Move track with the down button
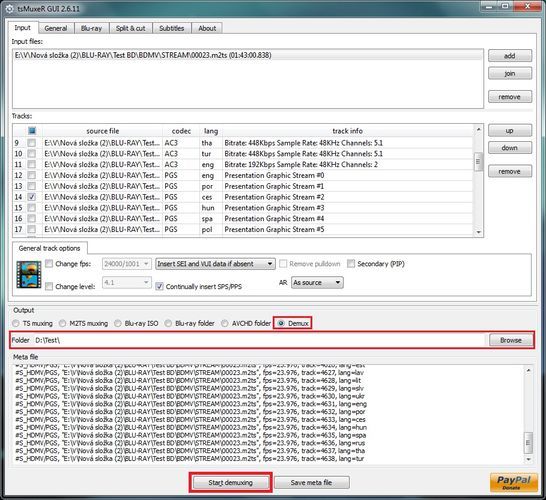The height and width of the screenshot is (500, 546). 510,148
